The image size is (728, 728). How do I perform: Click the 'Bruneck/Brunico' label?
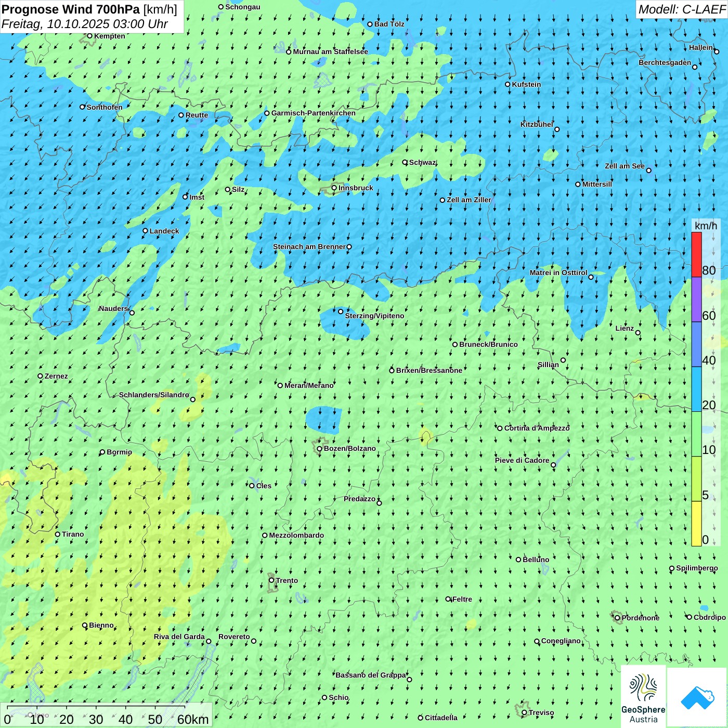(488, 344)
